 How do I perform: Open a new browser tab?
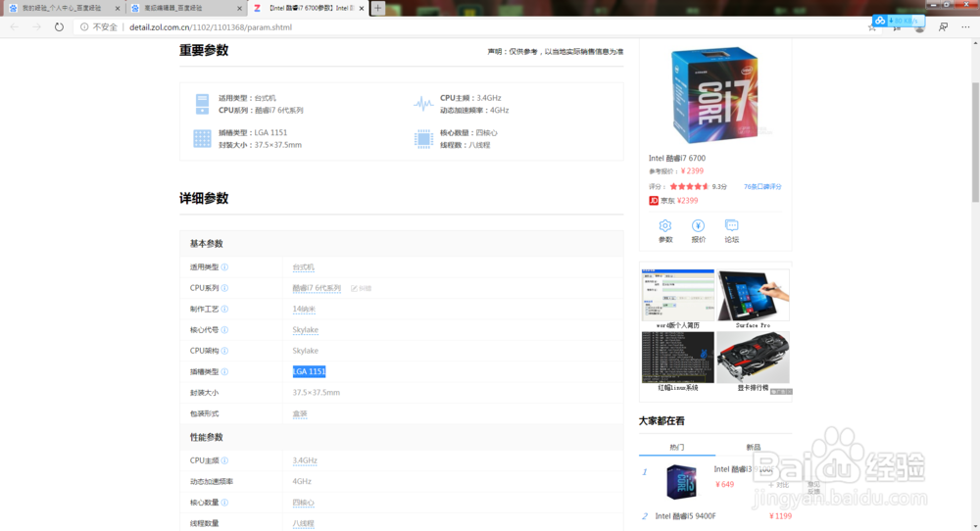(377, 8)
